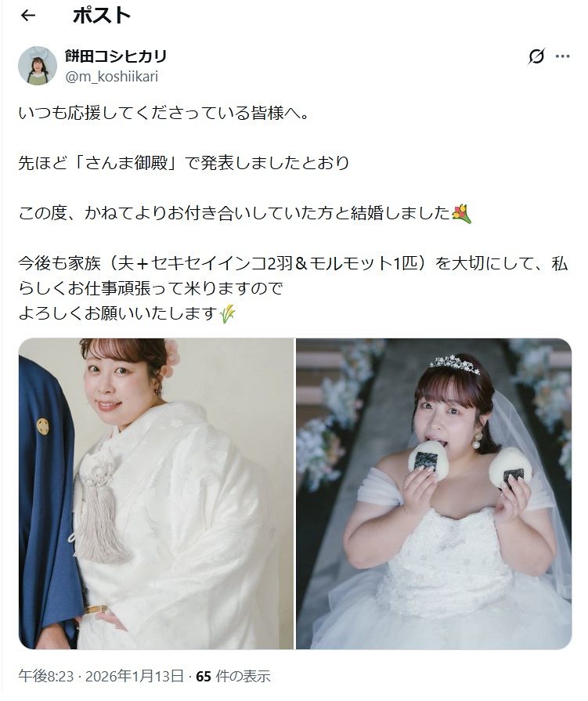Click the first line いつも応援してくださっている皆様へ
The width and height of the screenshot is (588, 701).
(x=164, y=113)
